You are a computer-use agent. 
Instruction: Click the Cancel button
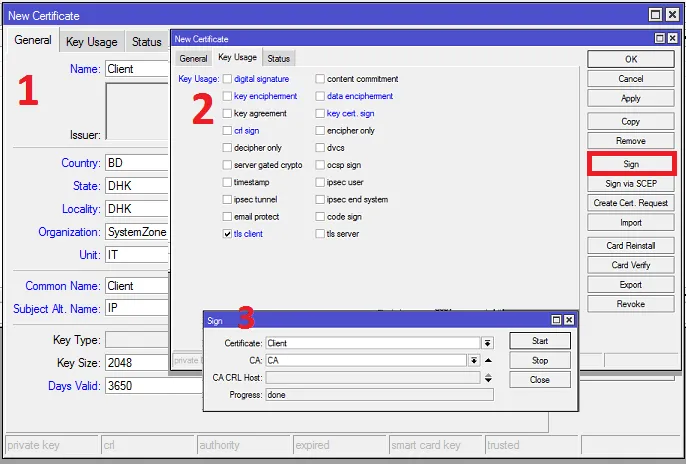[630, 79]
